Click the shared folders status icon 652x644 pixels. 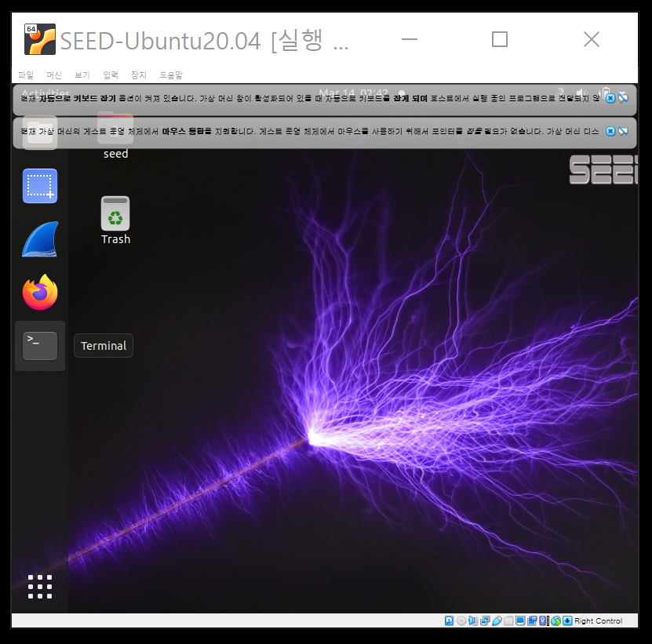click(x=508, y=620)
